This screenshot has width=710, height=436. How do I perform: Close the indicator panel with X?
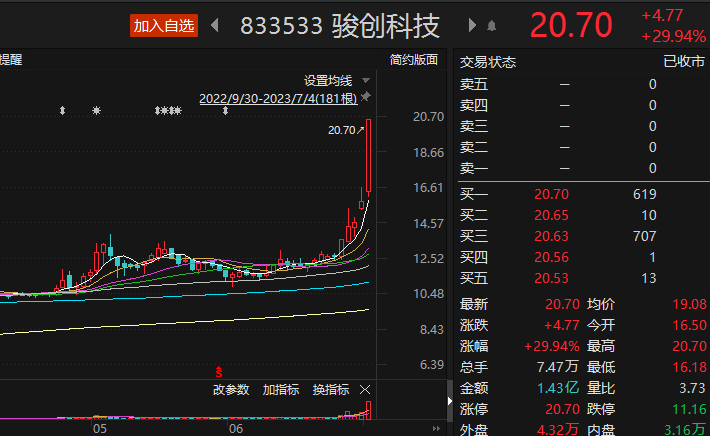[x=365, y=389]
